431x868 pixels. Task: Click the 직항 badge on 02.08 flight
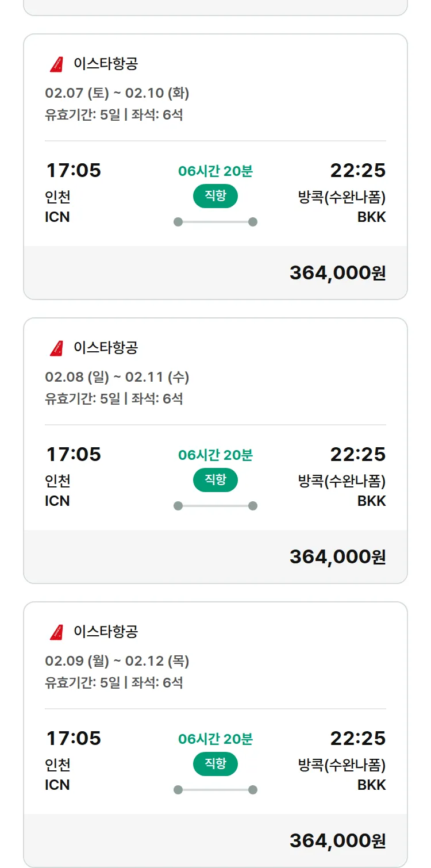point(215,480)
